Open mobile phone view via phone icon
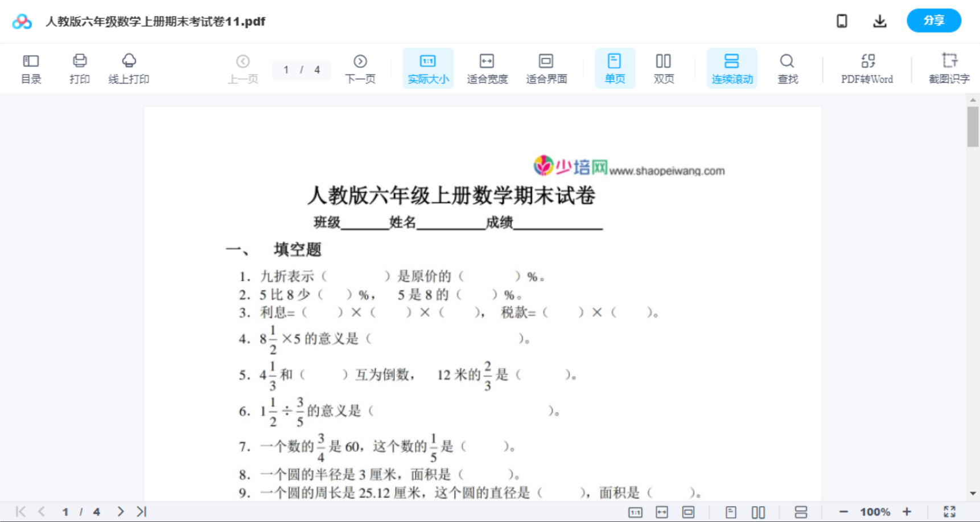The image size is (980, 522). pos(842,20)
